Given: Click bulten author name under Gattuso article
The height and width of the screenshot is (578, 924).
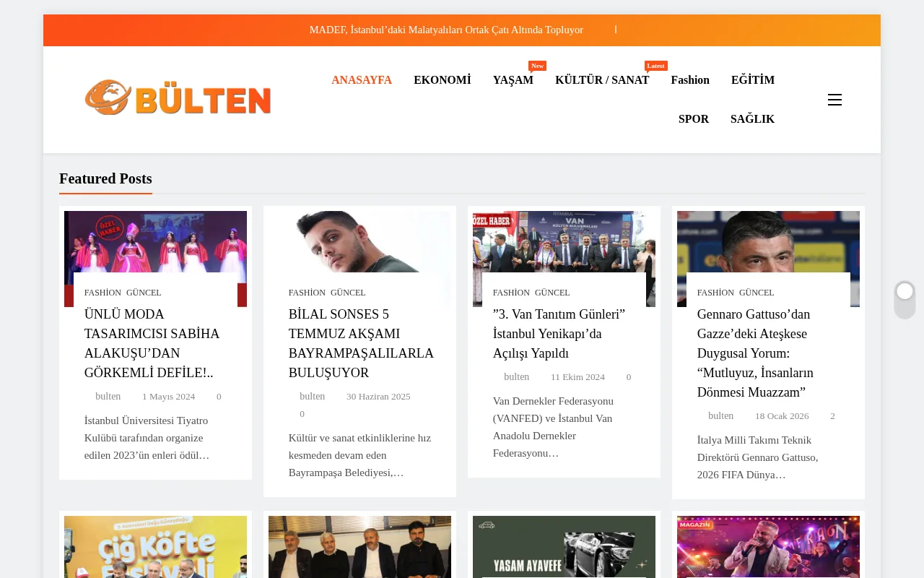Looking at the screenshot, I should pos(720,416).
